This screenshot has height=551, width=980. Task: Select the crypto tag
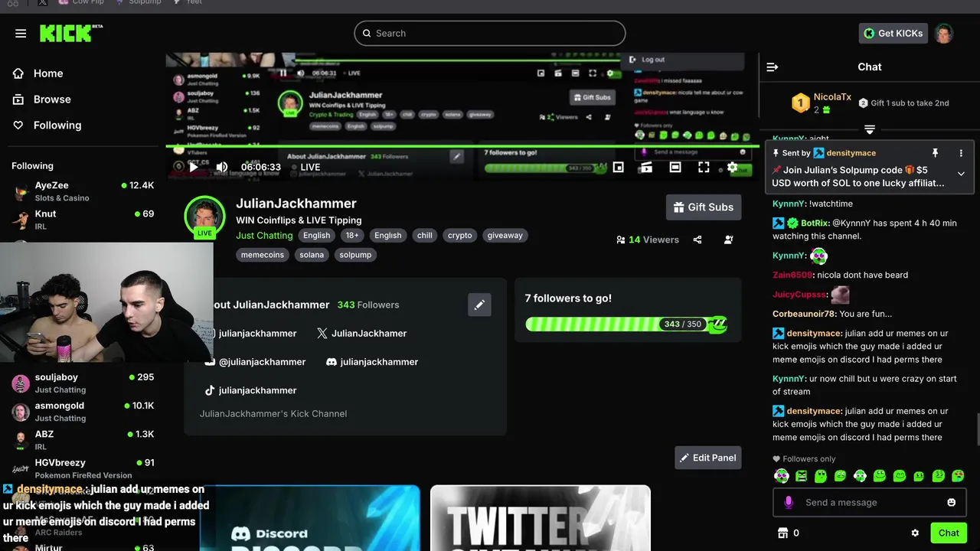[x=459, y=236]
